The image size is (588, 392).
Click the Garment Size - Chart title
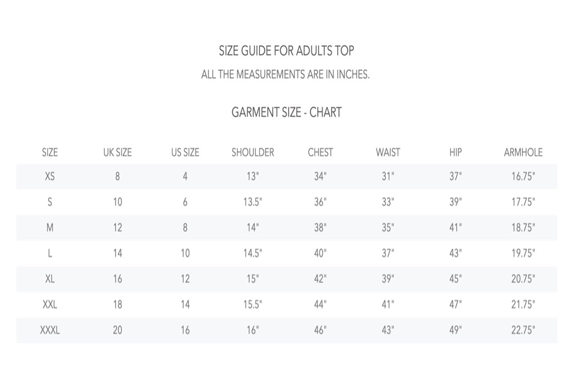click(286, 112)
